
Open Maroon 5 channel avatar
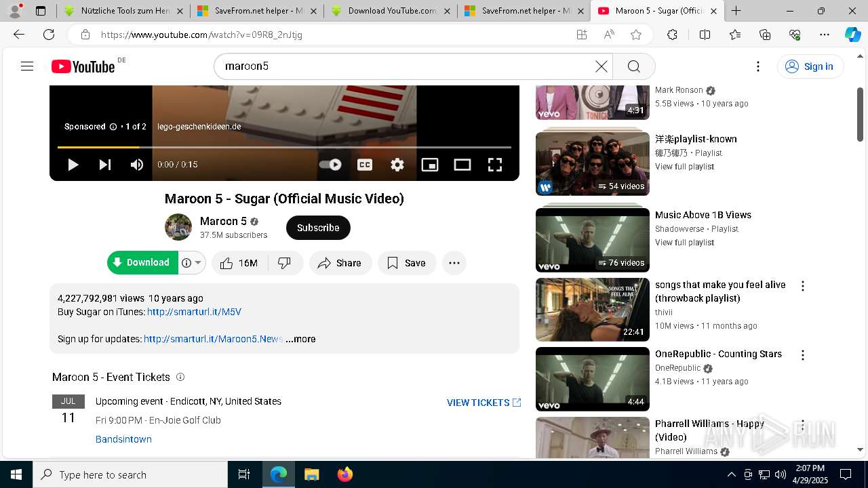pos(178,227)
